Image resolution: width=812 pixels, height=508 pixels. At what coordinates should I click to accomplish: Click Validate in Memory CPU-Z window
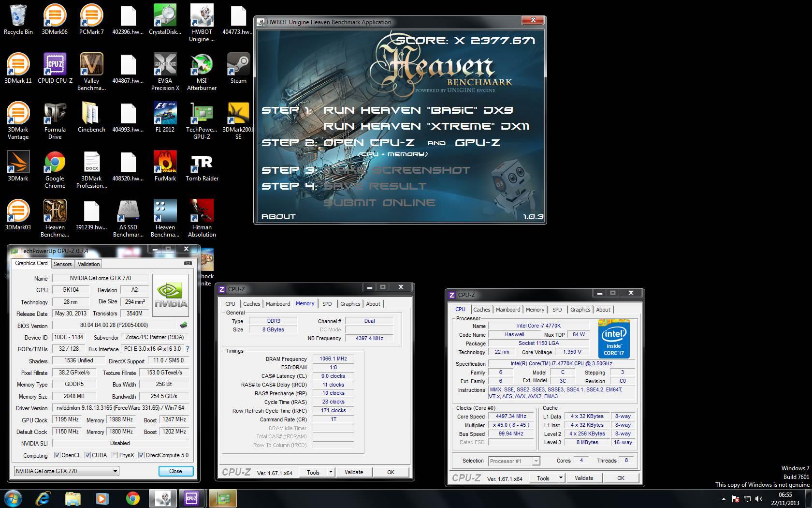[x=354, y=472]
